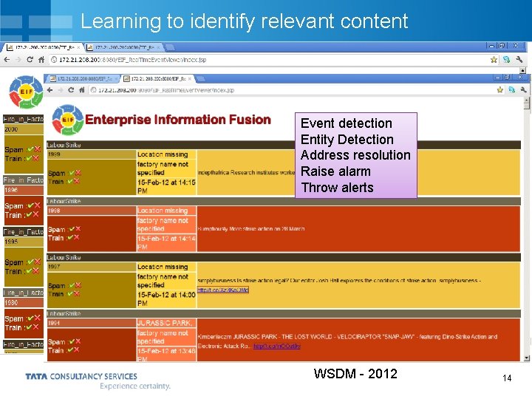The width and height of the screenshot is (532, 399).
Task: Confirm Train for event 1997 with green check
Action: [70, 294]
